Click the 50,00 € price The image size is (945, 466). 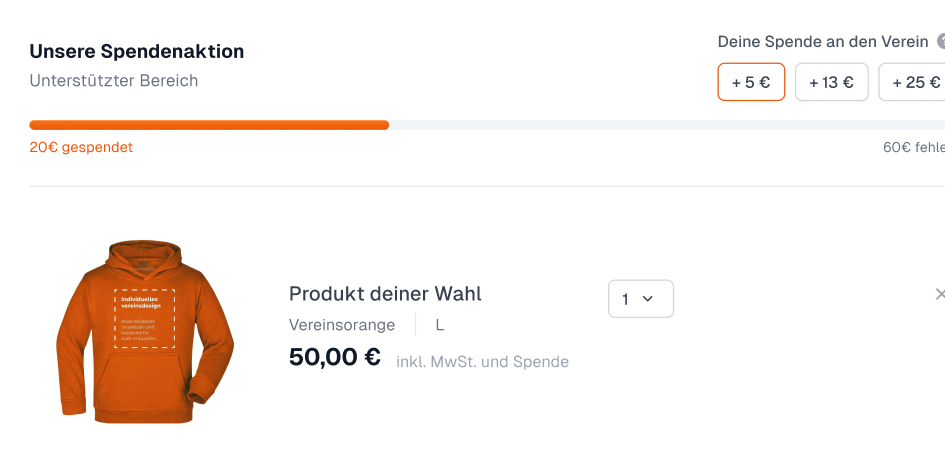click(x=335, y=357)
